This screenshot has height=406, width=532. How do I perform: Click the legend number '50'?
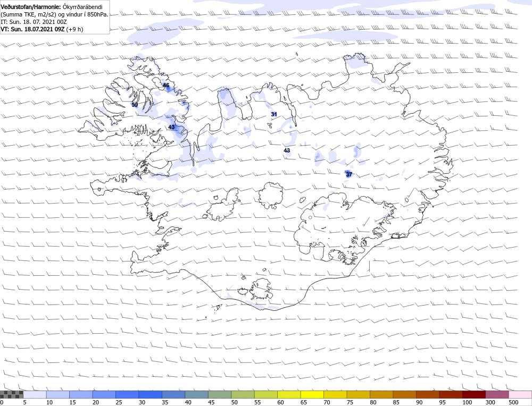[x=235, y=402]
